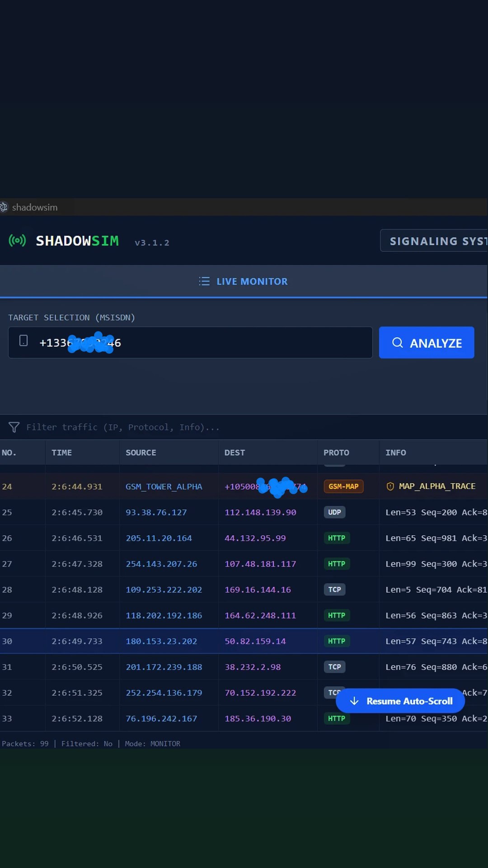Click the magnifier icon in Analyze button
This screenshot has height=868, width=488.
click(398, 343)
